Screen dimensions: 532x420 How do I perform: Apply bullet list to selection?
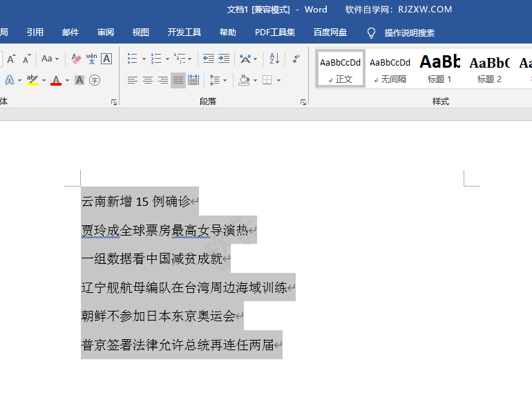(x=133, y=59)
